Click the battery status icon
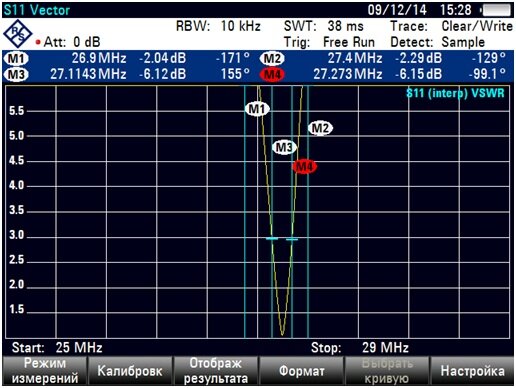516x388 pixels. (x=495, y=10)
